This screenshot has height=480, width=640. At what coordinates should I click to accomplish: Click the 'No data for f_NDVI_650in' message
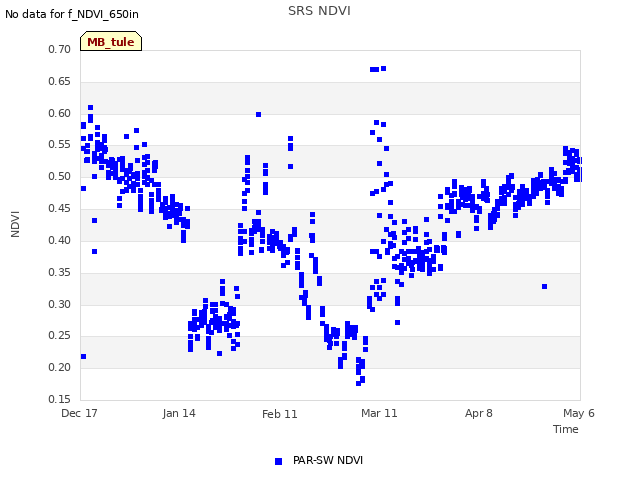pyautogui.click(x=72, y=14)
